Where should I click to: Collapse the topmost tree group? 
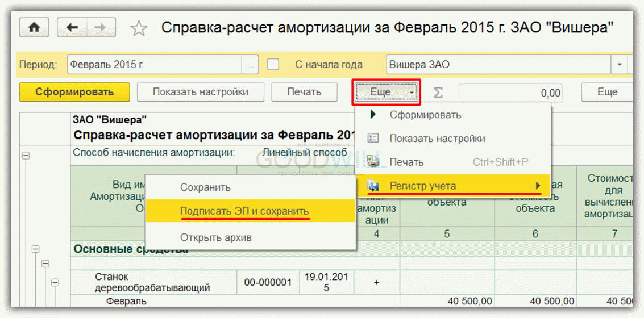pos(25,154)
